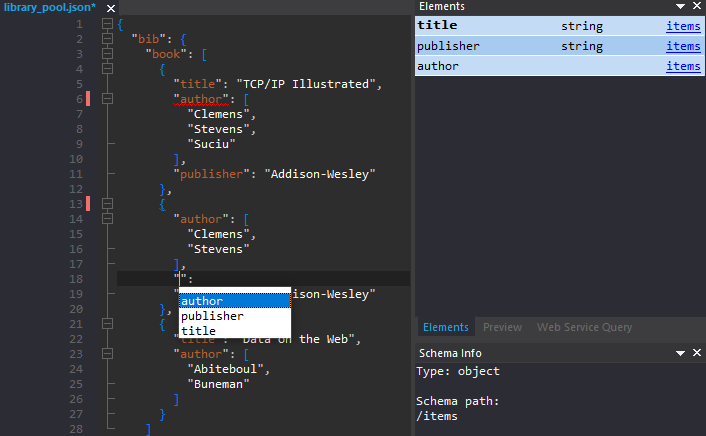Switch to the Preview tab
This screenshot has width=706, height=436.
pyautogui.click(x=502, y=327)
